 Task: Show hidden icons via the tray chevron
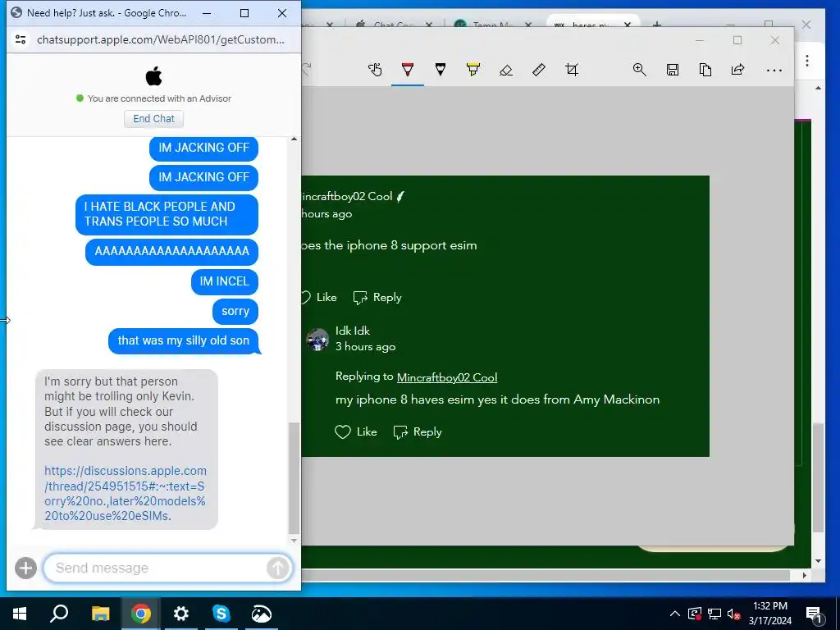click(675, 614)
